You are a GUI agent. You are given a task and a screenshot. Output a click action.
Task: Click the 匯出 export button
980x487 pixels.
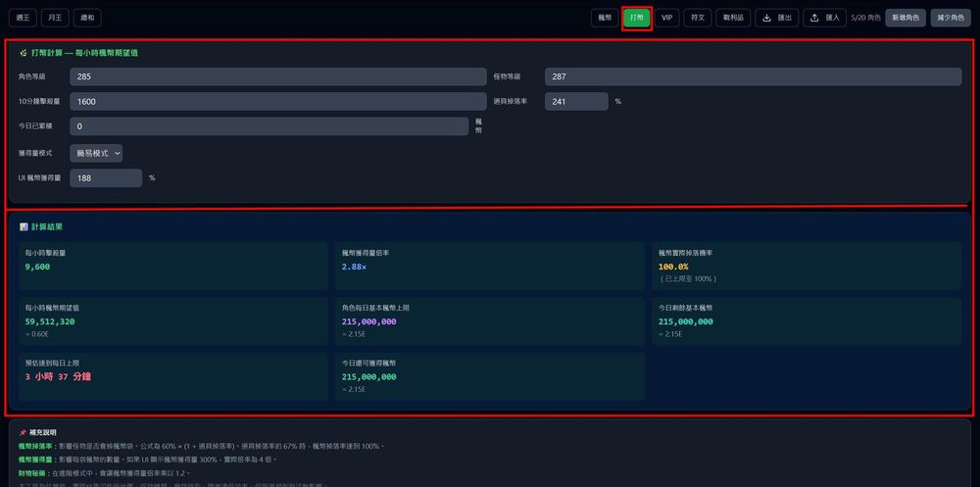777,19
